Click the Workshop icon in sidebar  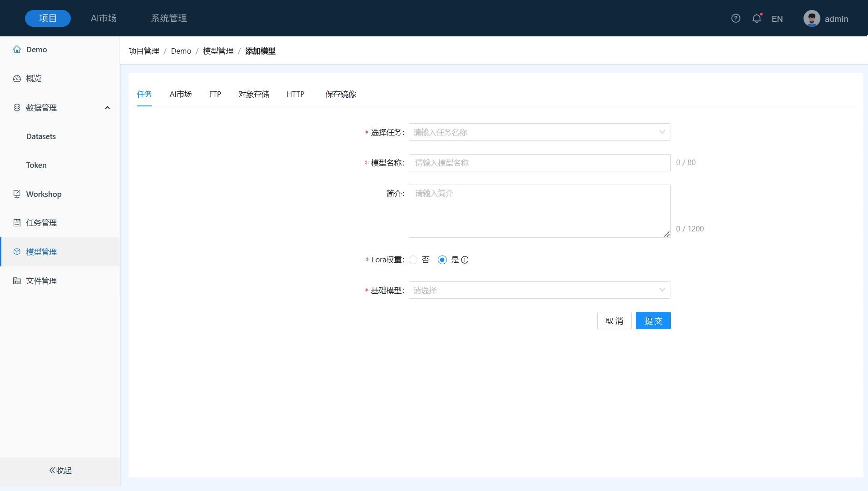point(17,194)
